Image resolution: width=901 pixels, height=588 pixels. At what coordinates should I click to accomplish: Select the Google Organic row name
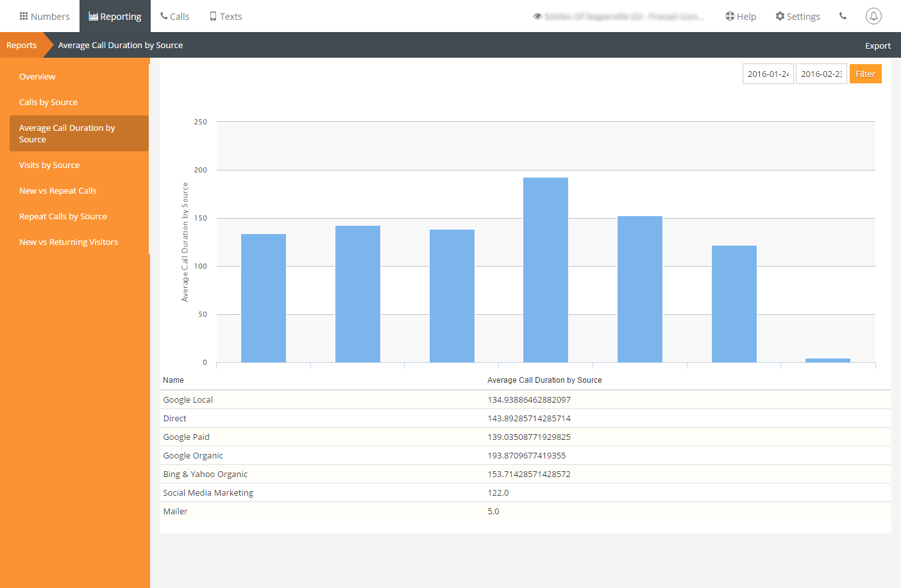(x=193, y=455)
